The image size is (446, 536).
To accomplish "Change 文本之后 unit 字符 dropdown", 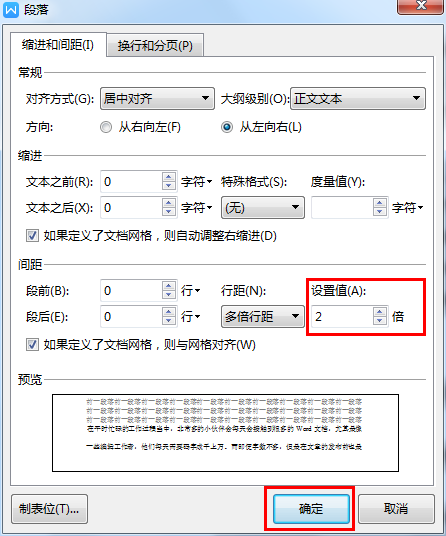I will (197, 207).
